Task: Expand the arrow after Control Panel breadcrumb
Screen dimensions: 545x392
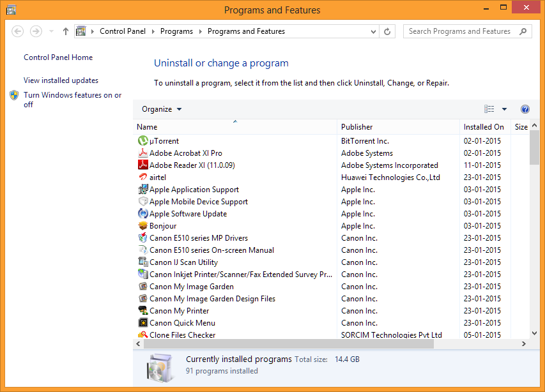Action: click(153, 31)
